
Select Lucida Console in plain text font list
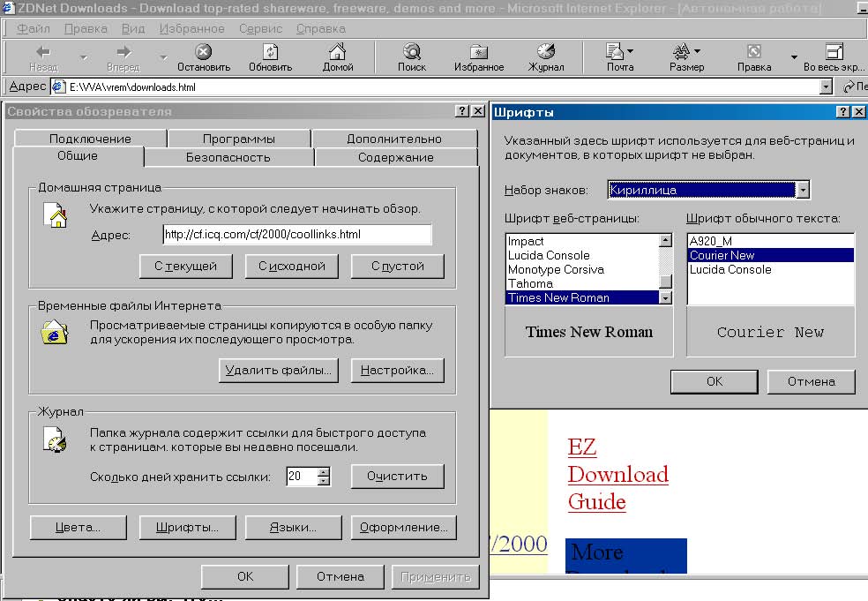(771, 269)
